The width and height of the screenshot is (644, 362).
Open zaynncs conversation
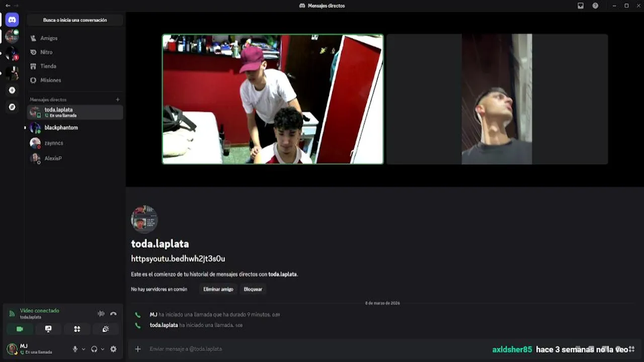pyautogui.click(x=74, y=143)
